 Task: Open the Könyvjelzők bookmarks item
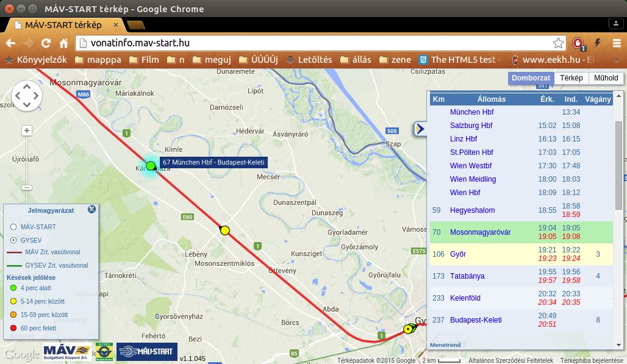click(36, 60)
